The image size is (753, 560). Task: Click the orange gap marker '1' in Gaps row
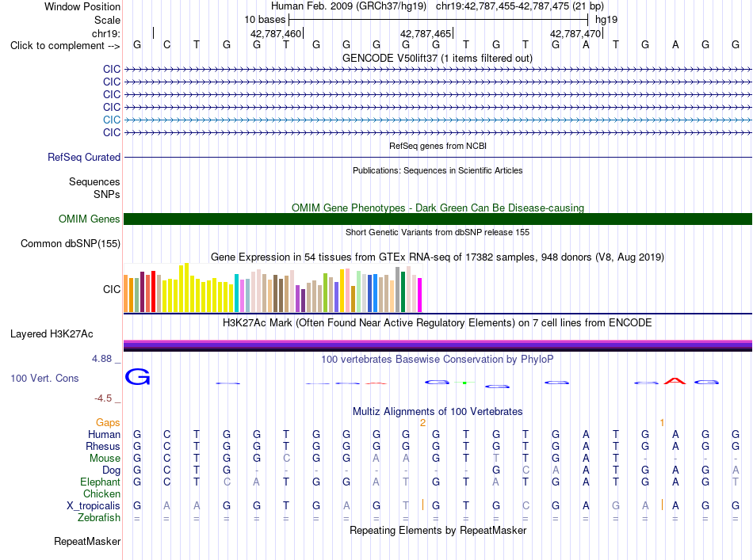(x=662, y=423)
